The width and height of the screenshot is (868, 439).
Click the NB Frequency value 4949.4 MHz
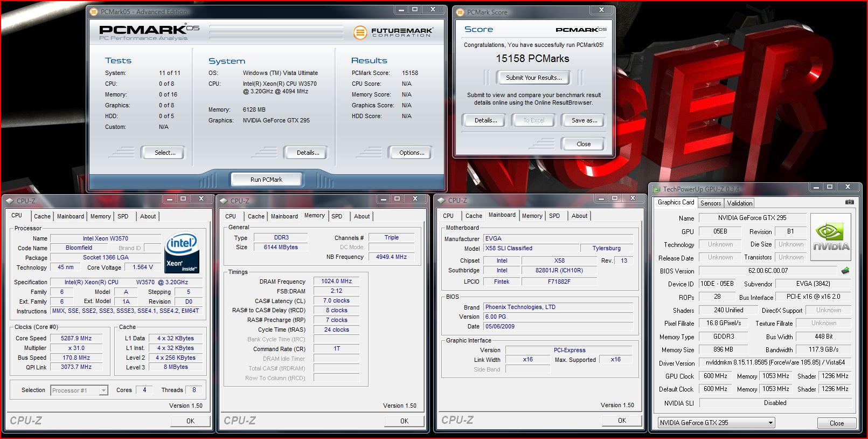click(391, 257)
